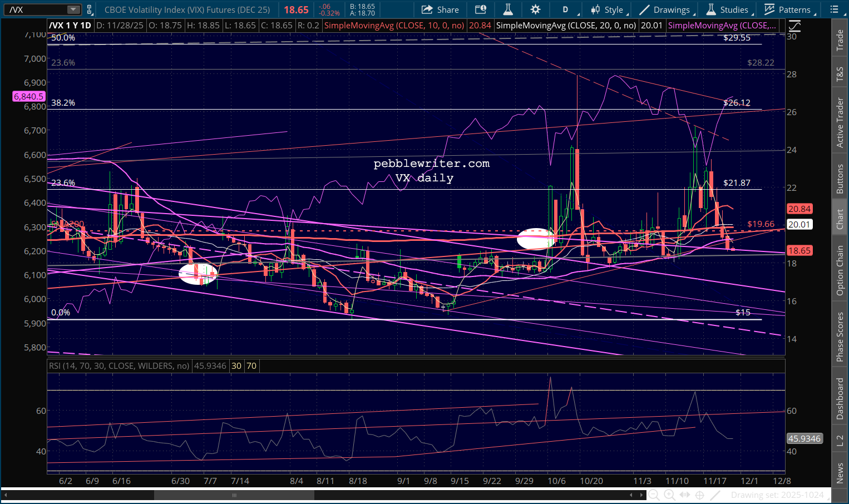Screen dimensions: 849x504
Task: Click the $15 price level label
Action: click(x=743, y=313)
